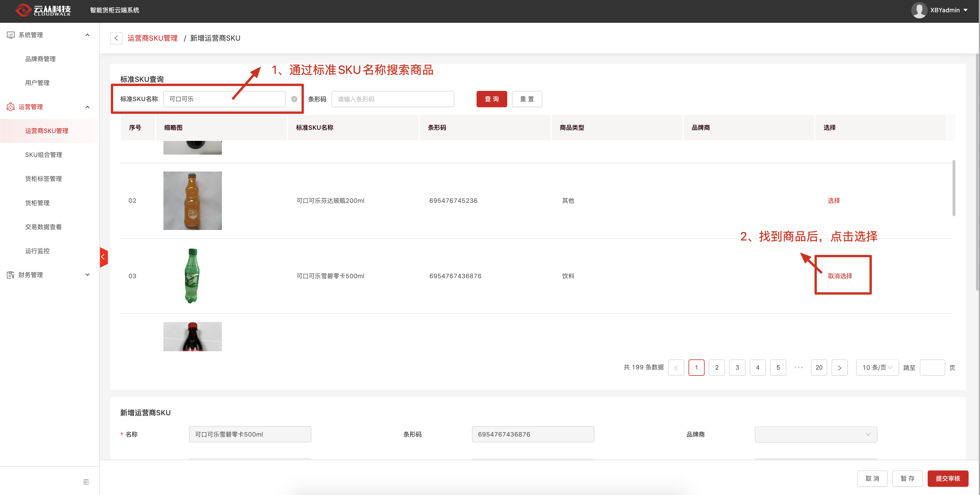Viewport: 980px width, 495px height.
Task: Open the 10 条/页 page size dropdown
Action: pos(877,368)
